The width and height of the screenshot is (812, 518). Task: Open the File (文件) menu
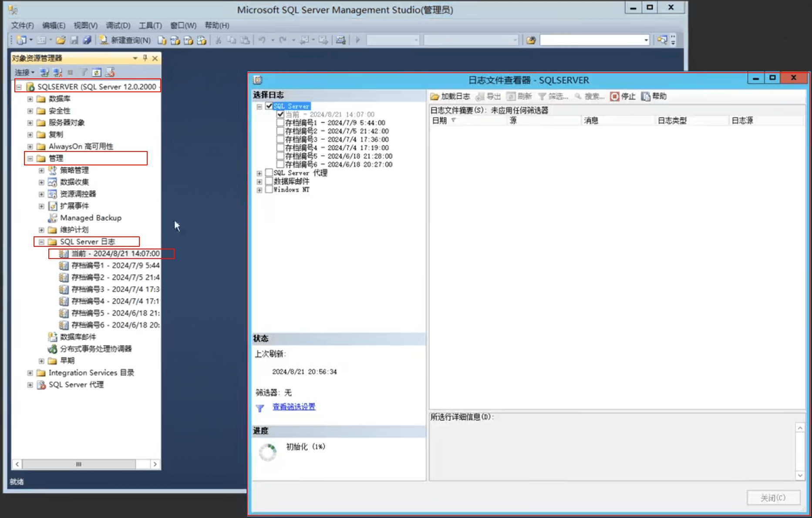[22, 25]
